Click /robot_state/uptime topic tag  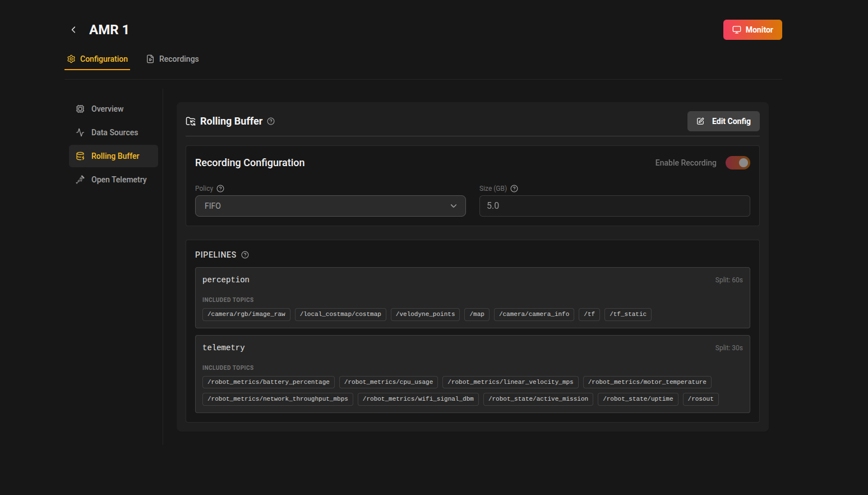[638, 399]
